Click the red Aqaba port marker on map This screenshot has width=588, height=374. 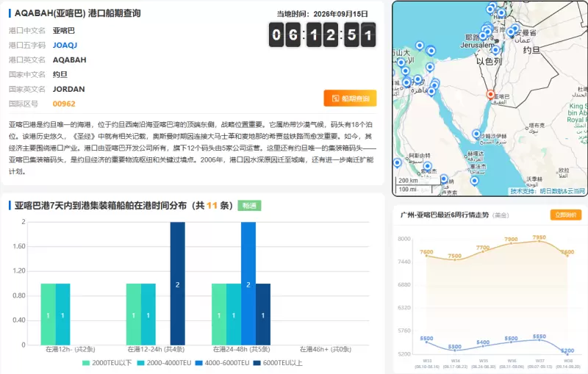tap(490, 94)
